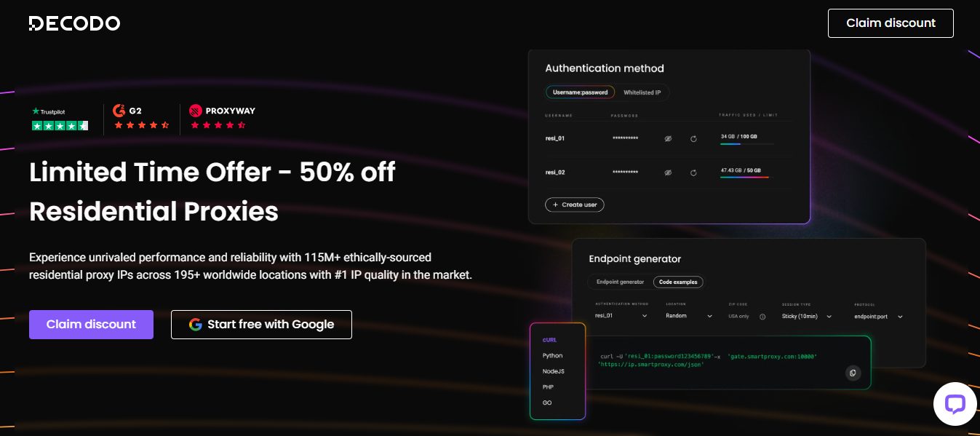Click the ZIP code info icon
Screen dimensions: 980x436
(762, 317)
